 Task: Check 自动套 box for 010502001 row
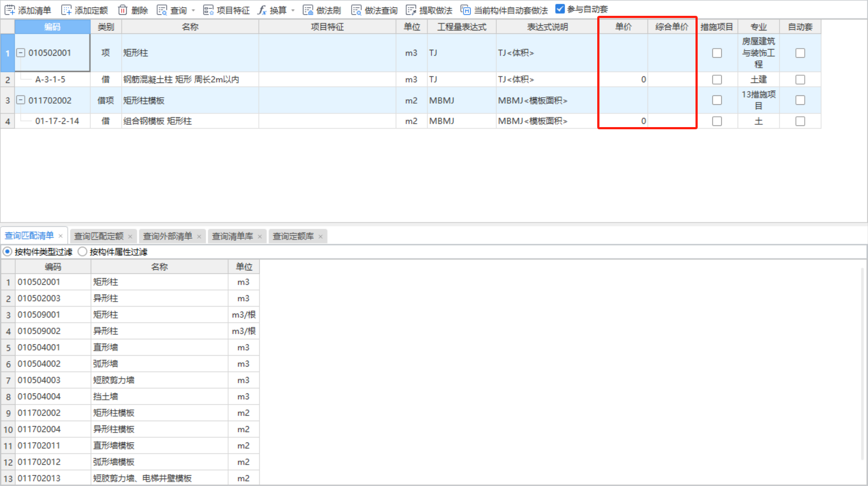coord(800,53)
